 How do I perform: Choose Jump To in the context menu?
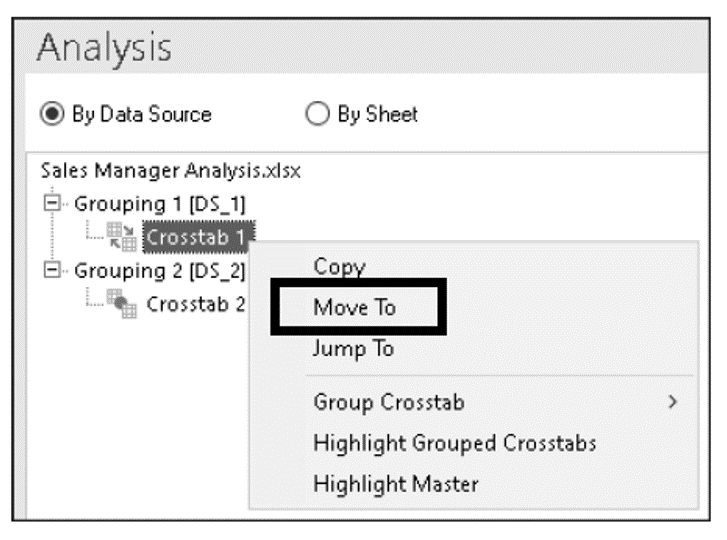tap(353, 349)
